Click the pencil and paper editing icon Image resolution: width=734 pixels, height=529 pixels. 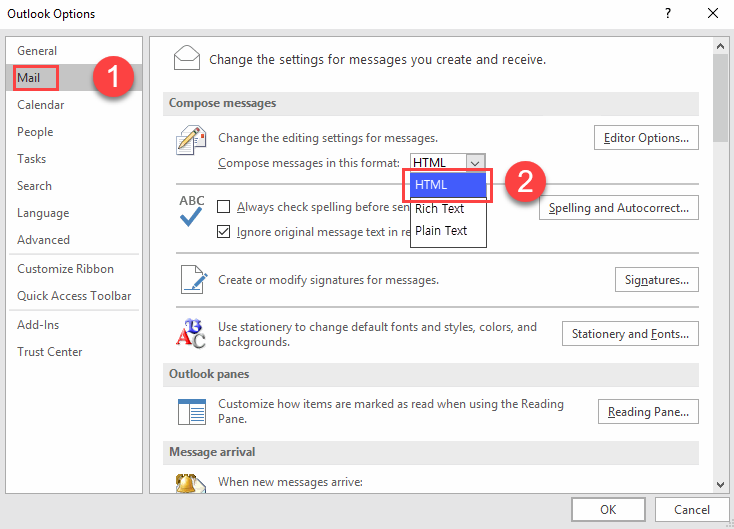pos(191,140)
